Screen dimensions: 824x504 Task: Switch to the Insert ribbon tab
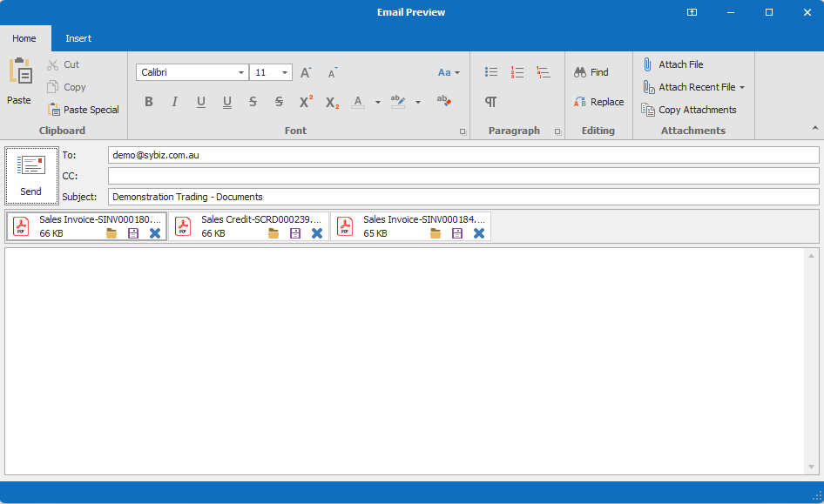click(x=78, y=38)
